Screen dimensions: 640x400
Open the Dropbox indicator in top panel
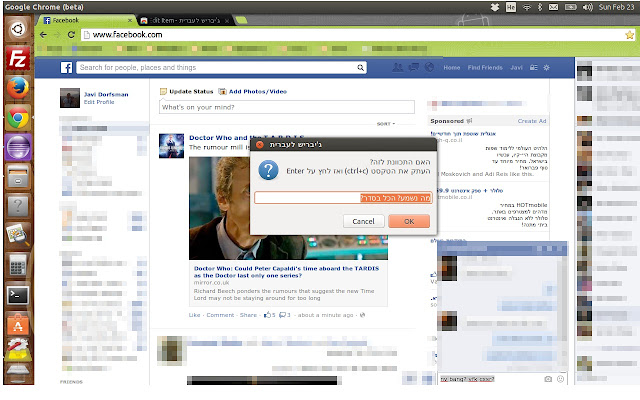495,7
